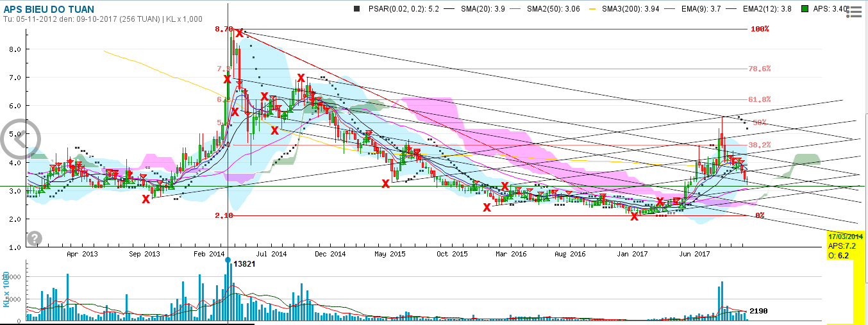Click the 2190 latest volume label
This screenshot has height=325, width=868.
[x=759, y=312]
